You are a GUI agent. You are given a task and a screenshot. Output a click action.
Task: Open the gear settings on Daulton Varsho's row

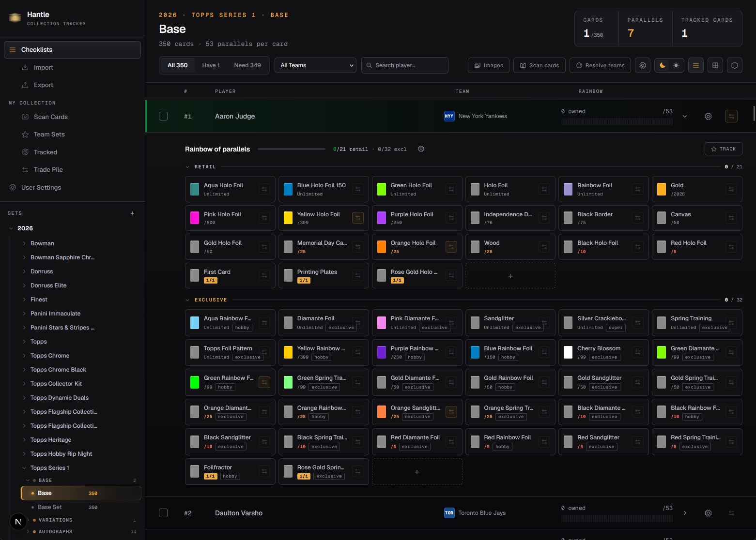[x=708, y=513]
